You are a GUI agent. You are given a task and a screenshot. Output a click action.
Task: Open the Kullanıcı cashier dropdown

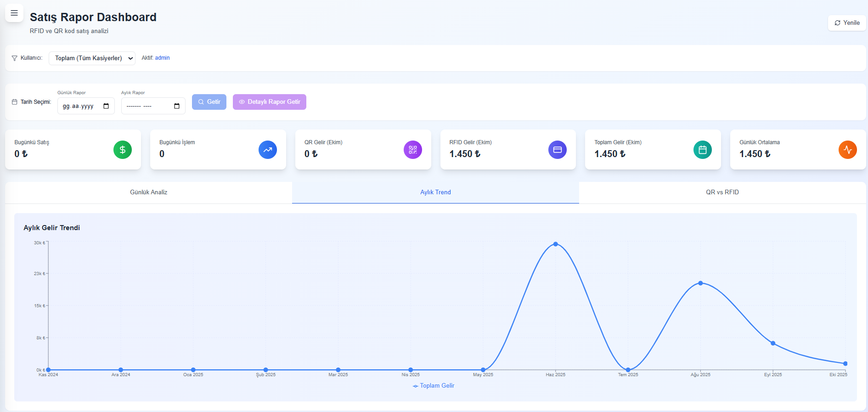click(x=92, y=58)
